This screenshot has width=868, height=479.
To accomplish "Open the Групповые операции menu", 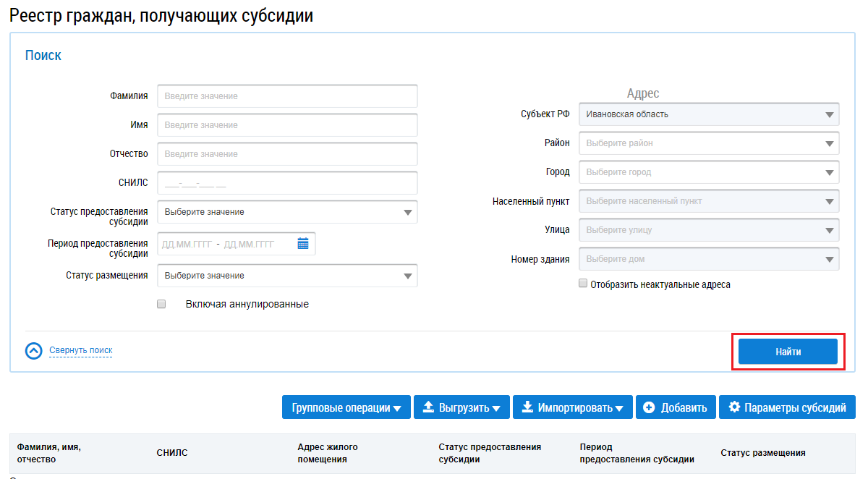I will coord(346,407).
